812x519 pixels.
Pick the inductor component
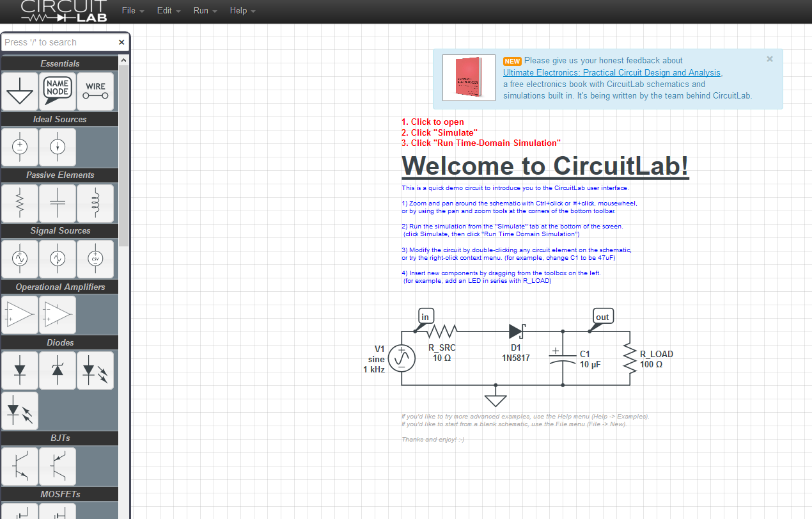coord(95,203)
